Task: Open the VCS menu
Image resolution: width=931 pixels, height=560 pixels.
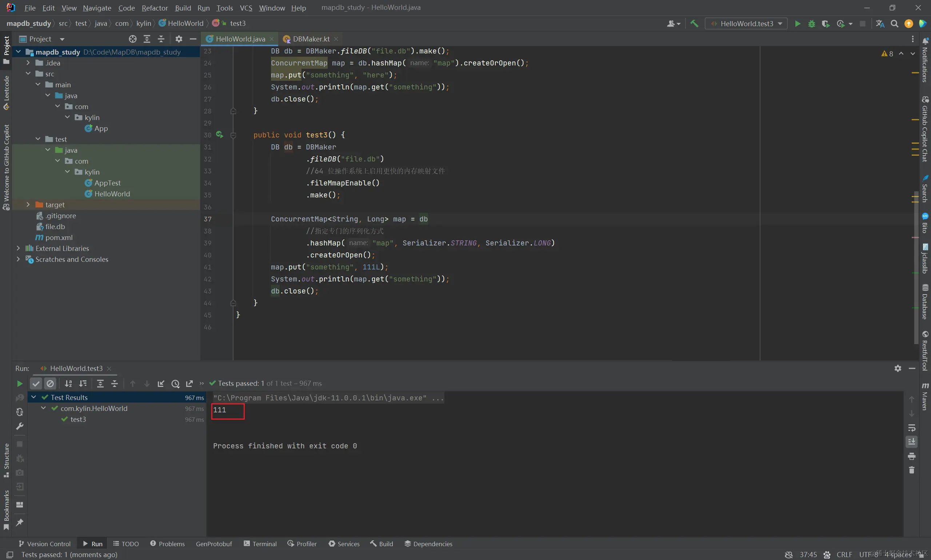Action: (246, 8)
